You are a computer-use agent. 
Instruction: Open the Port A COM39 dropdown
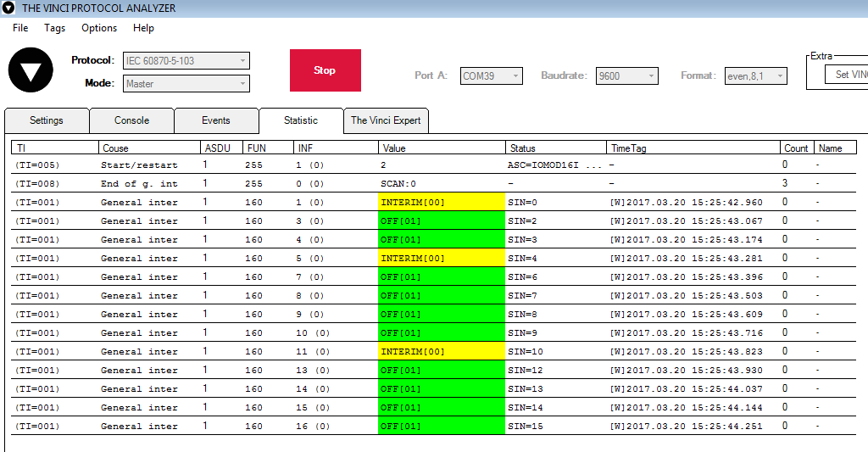[491, 75]
